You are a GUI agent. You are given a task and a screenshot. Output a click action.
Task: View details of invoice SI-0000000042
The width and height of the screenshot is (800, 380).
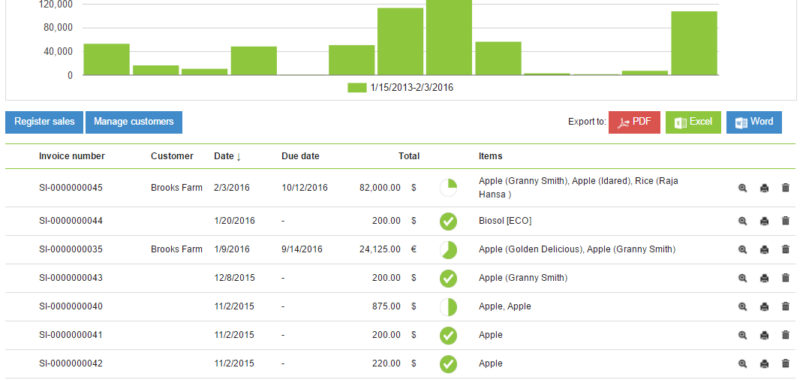click(x=742, y=364)
